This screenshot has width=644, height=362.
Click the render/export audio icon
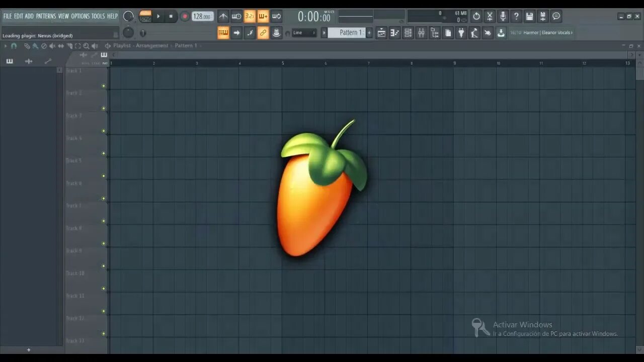(542, 16)
